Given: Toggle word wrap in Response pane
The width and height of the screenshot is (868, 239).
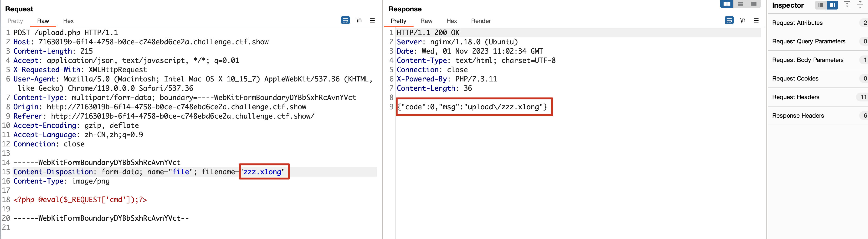Looking at the screenshot, I should click(729, 20).
